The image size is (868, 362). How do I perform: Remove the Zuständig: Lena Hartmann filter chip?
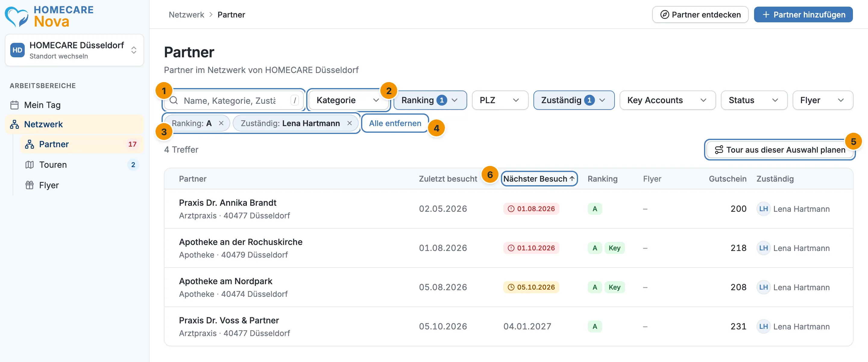point(349,123)
